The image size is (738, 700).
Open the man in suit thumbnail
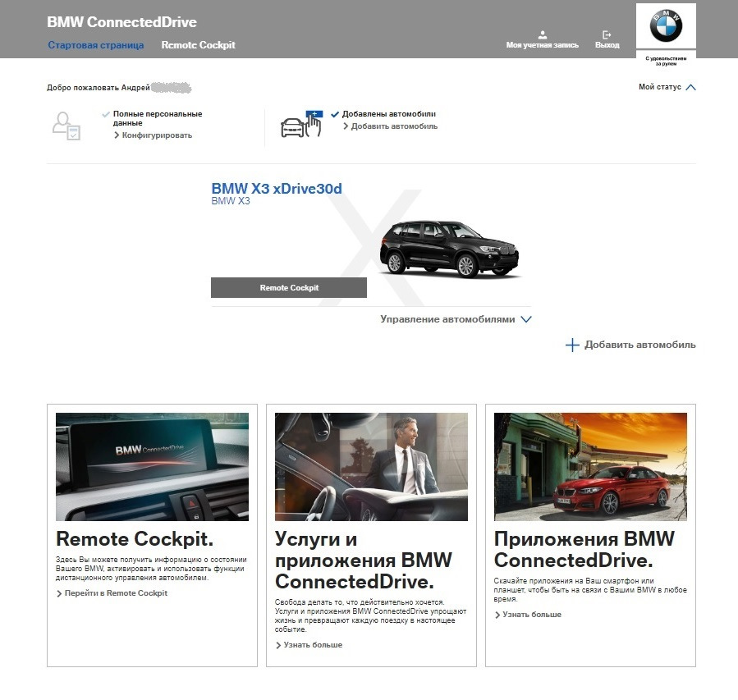[371, 467]
